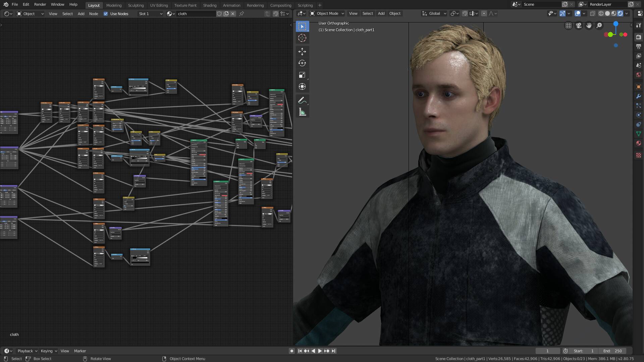The width and height of the screenshot is (644, 362).
Task: Open Active Tool properties tab
Action: (639, 25)
